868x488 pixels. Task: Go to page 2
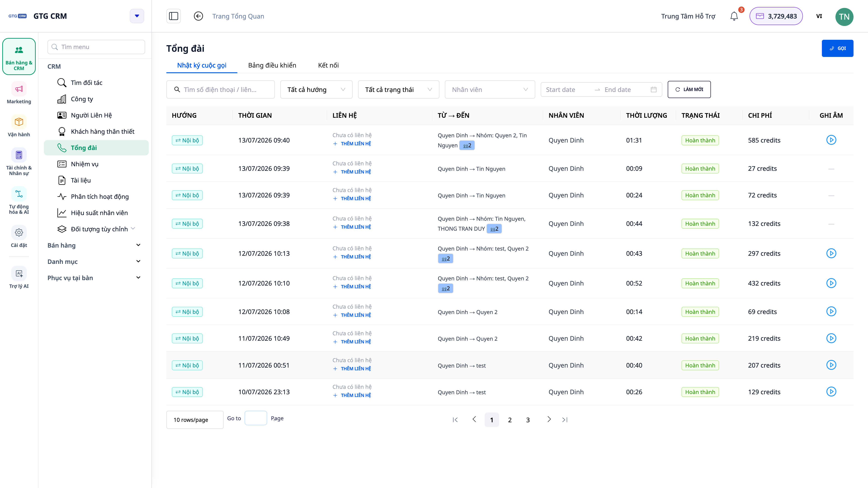510,420
